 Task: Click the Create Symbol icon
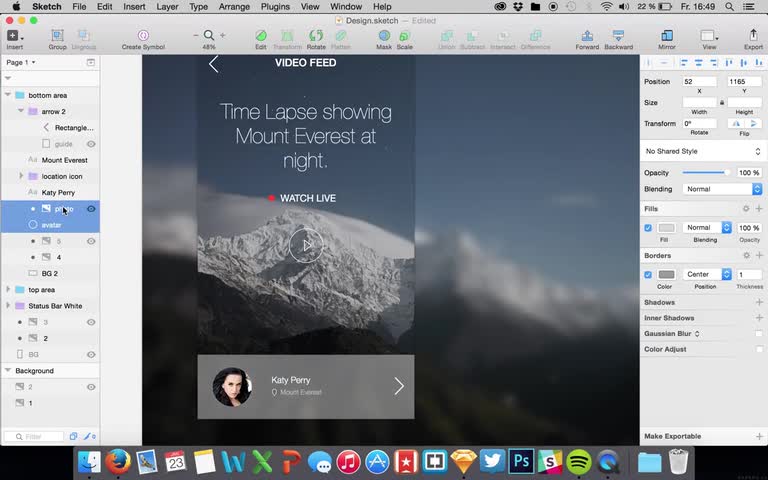click(x=143, y=35)
